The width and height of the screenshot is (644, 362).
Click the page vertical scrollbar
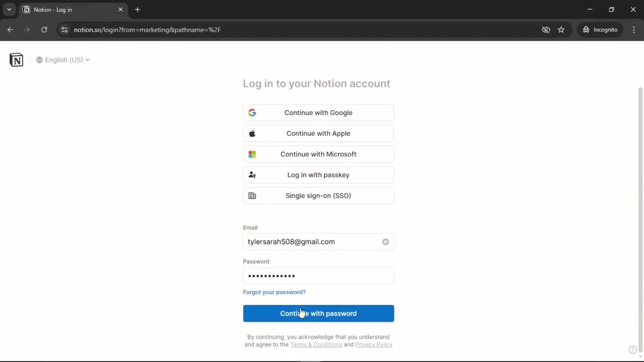pyautogui.click(x=640, y=220)
